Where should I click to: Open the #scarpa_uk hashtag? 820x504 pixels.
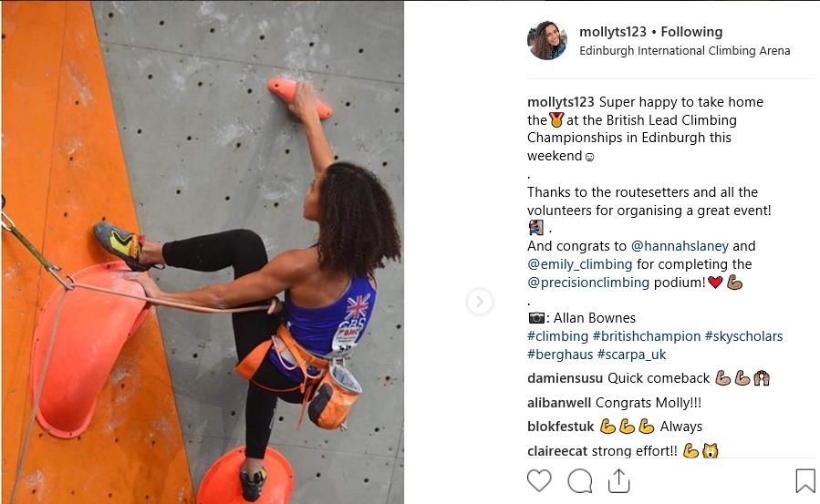pos(632,355)
